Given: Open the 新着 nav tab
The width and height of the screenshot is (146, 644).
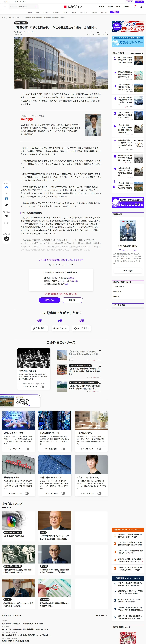Looking at the screenshot, I should (x=38, y=12).
